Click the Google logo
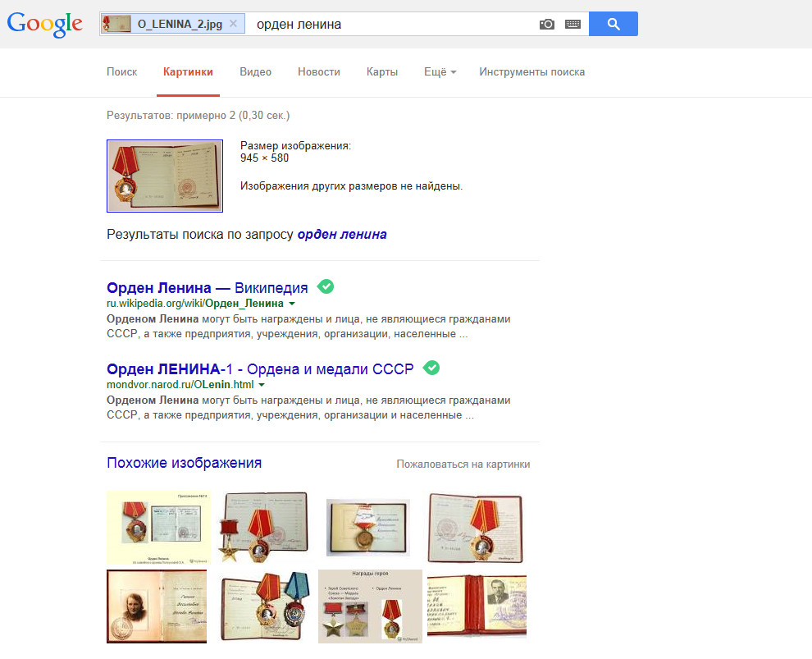Image resolution: width=812 pixels, height=659 pixels. [44, 24]
